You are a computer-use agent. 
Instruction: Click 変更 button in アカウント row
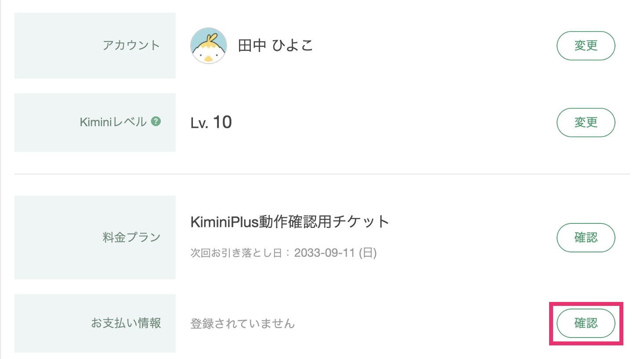coord(586,46)
